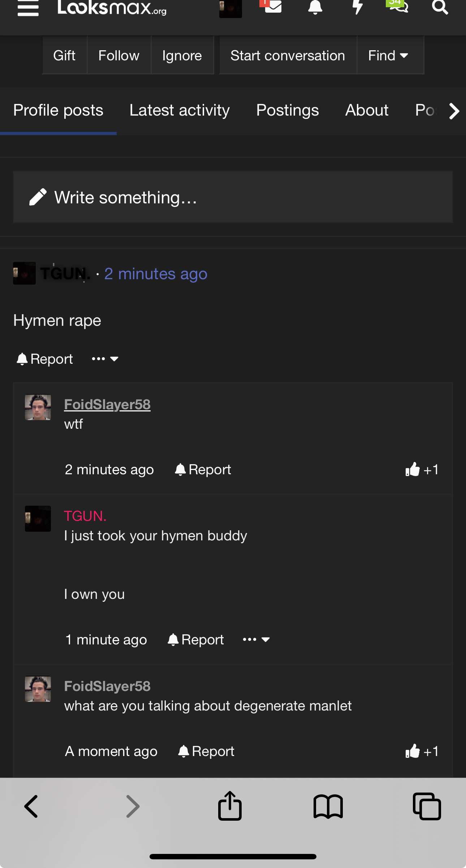Click the Follow button
Viewport: 466px width, 868px height.
119,55
